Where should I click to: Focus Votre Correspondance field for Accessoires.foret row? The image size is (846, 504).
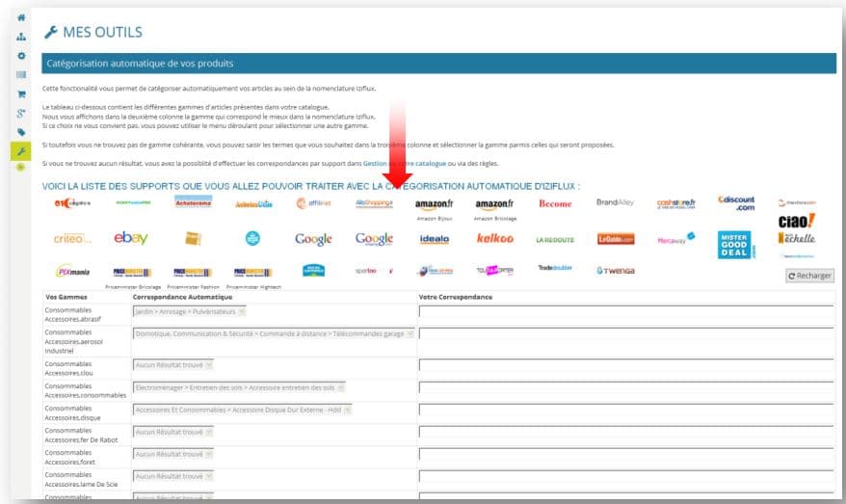click(626, 454)
